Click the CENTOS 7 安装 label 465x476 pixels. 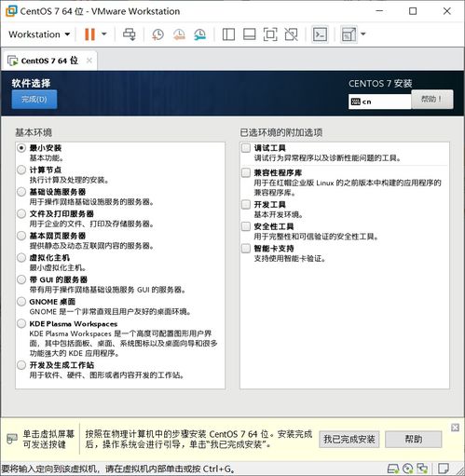380,83
